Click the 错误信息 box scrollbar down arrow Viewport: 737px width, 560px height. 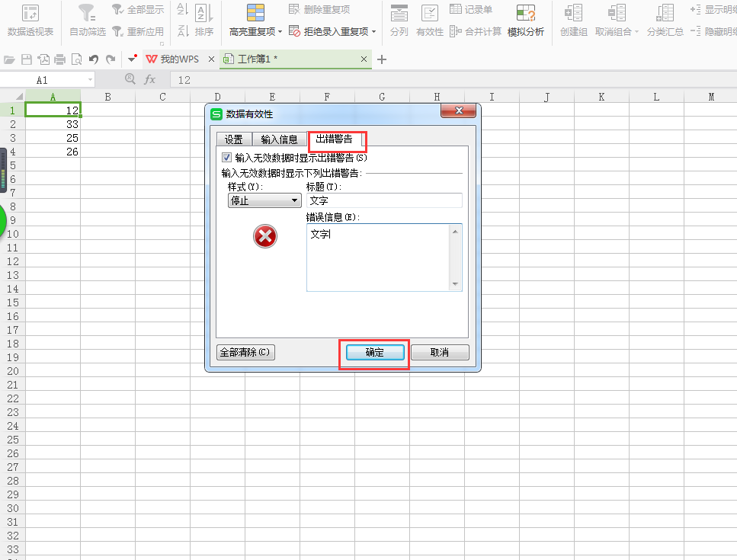pos(456,284)
